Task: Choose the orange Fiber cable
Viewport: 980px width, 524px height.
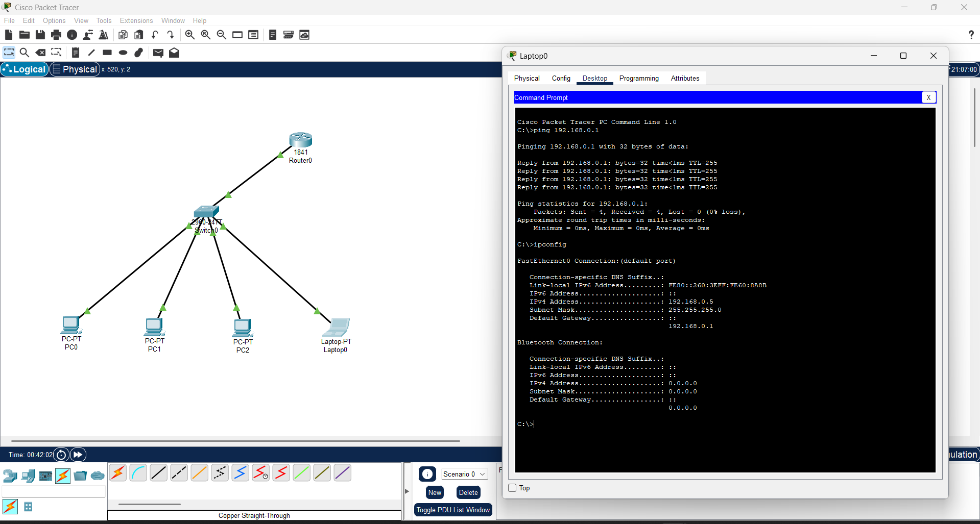Action: tap(200, 473)
